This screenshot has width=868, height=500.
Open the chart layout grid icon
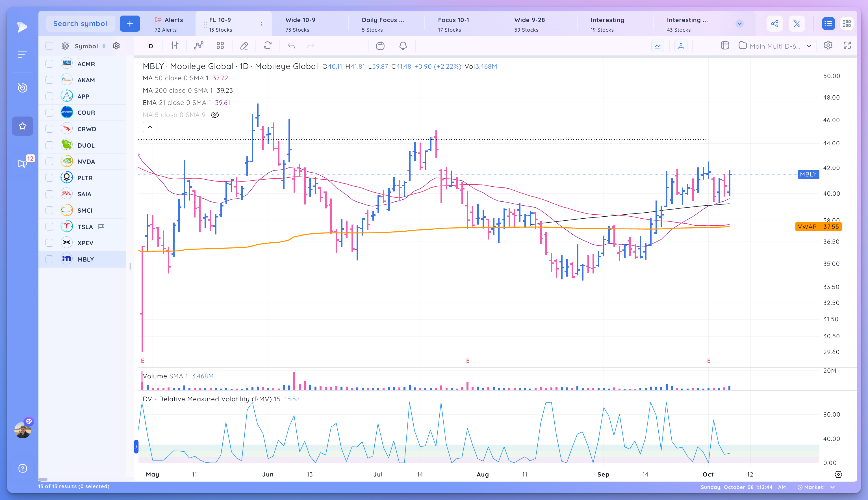(220, 46)
